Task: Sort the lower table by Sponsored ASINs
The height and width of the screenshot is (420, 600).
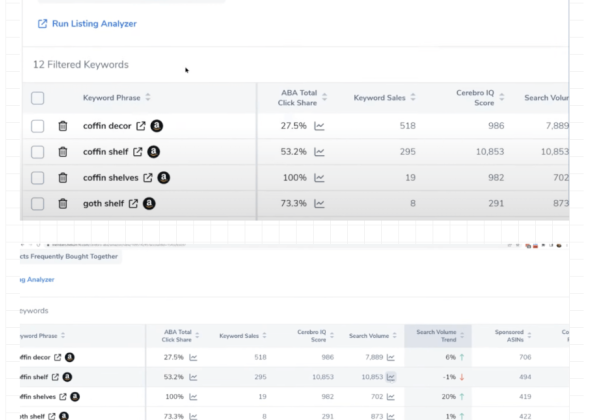Action: tap(529, 335)
